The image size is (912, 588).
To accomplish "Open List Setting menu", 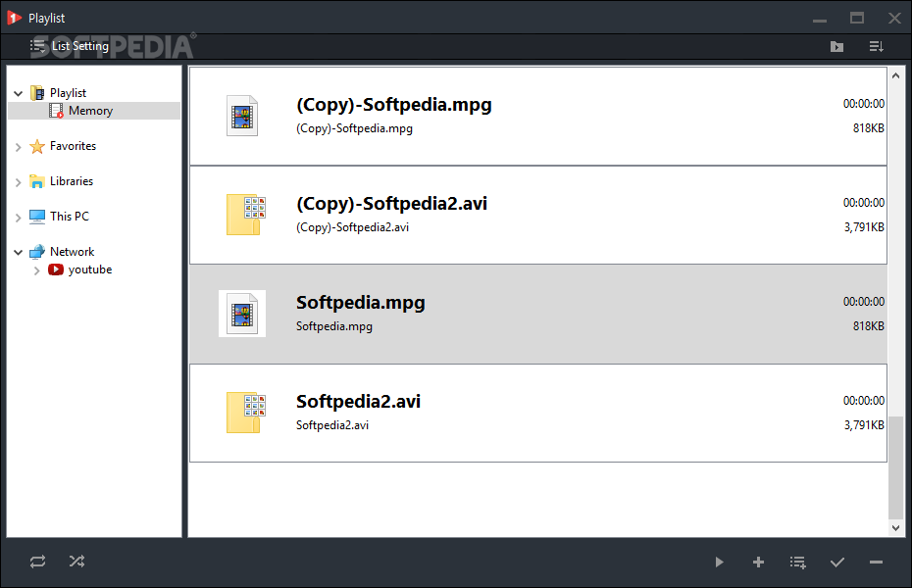I will (70, 46).
